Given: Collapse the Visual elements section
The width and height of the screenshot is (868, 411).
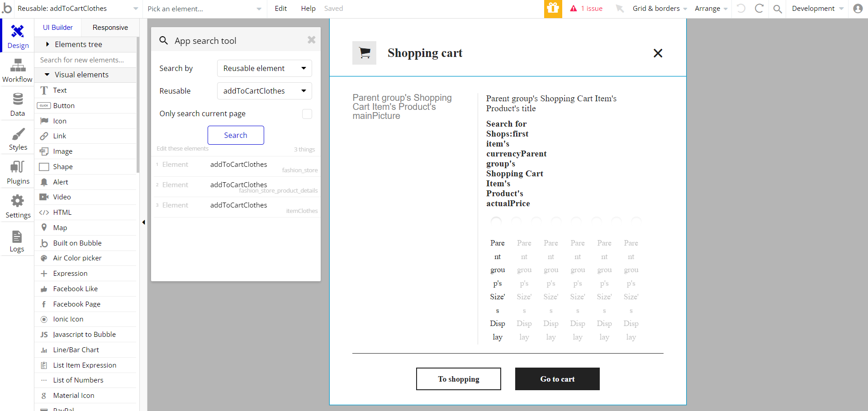Looking at the screenshot, I should (x=47, y=75).
